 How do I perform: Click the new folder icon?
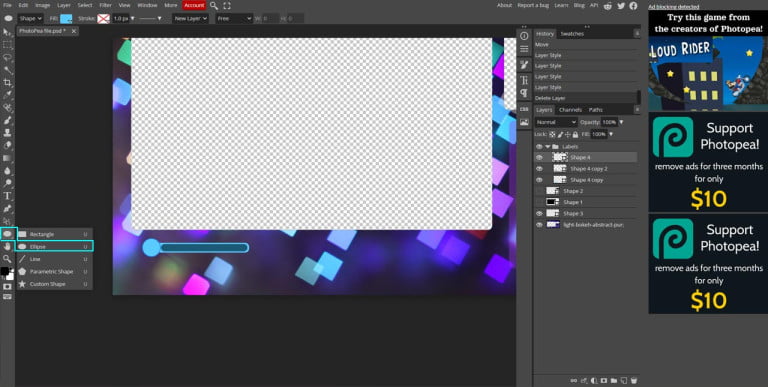[x=614, y=380]
